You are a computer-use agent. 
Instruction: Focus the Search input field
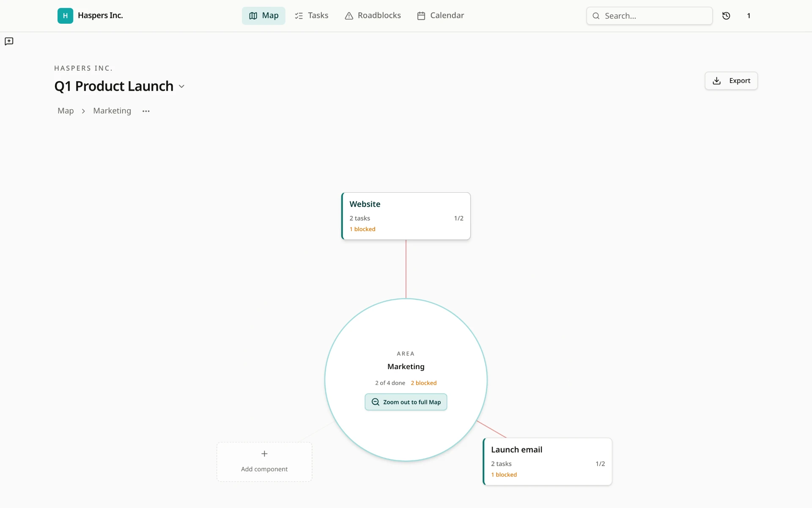(649, 16)
